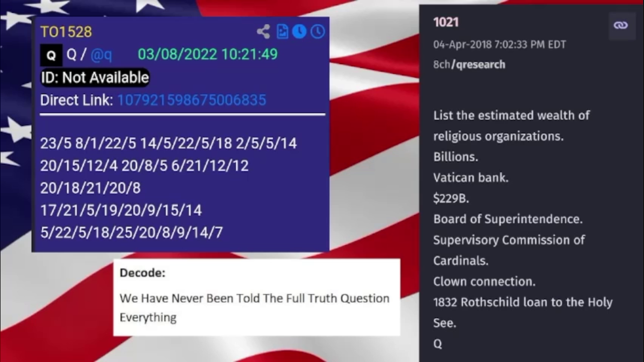The height and width of the screenshot is (362, 644).
Task: Click the Vatican bank. line in post 1021
Action: click(471, 177)
